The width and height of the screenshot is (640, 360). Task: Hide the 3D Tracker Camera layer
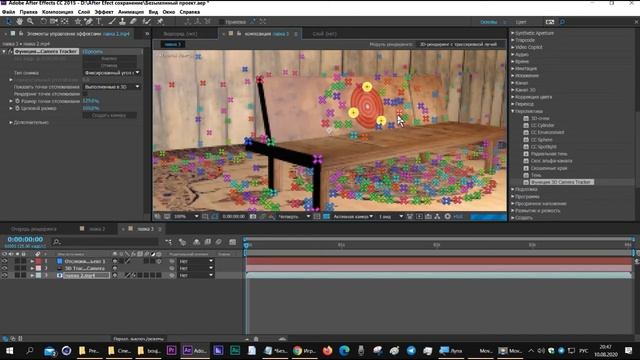click(x=4, y=268)
